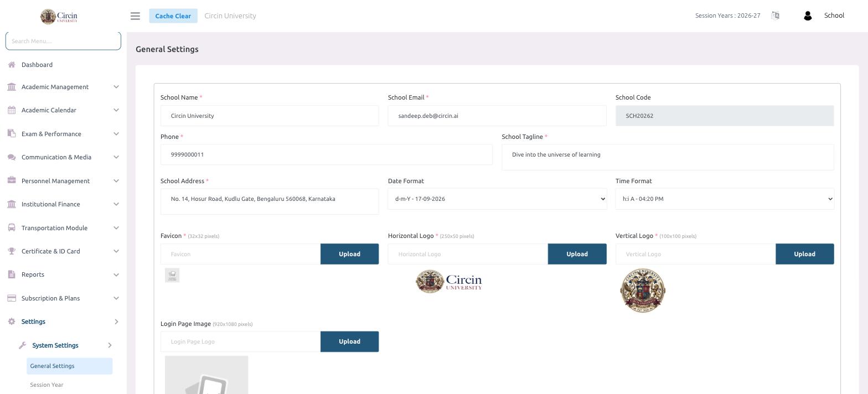The width and height of the screenshot is (868, 394).
Task: Open the Time Format dropdown
Action: [x=725, y=199]
